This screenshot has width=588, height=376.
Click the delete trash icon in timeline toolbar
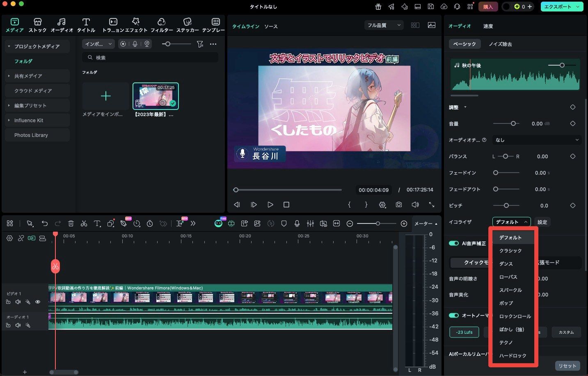[x=71, y=223]
